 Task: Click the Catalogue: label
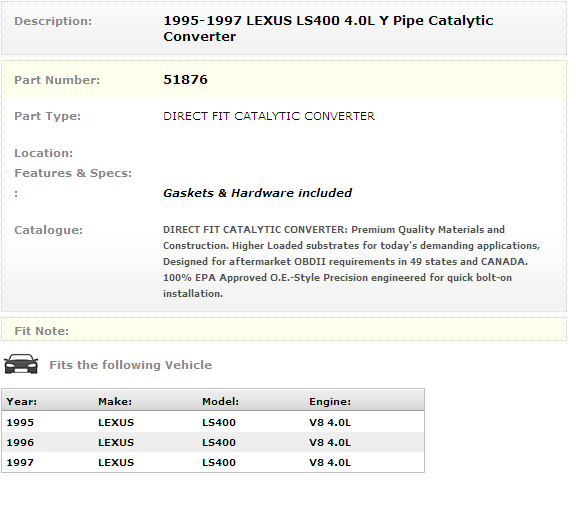coord(49,230)
